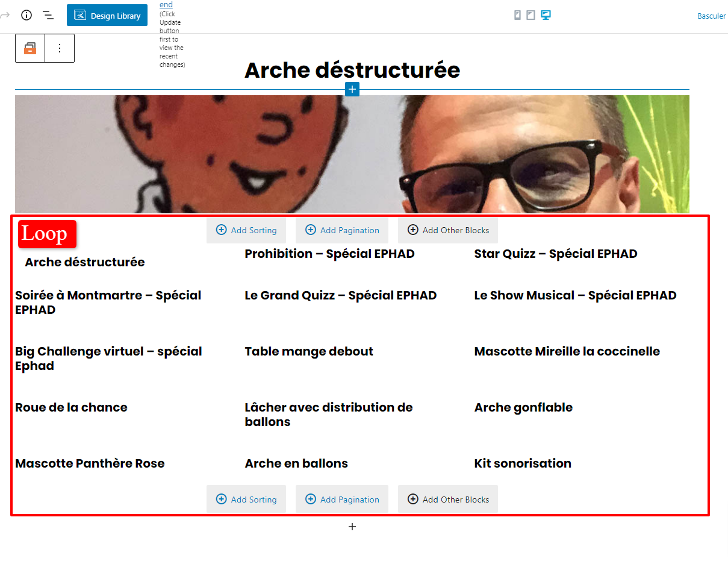Select Le Show Musical – Spécial EPHAD

pyautogui.click(x=575, y=295)
